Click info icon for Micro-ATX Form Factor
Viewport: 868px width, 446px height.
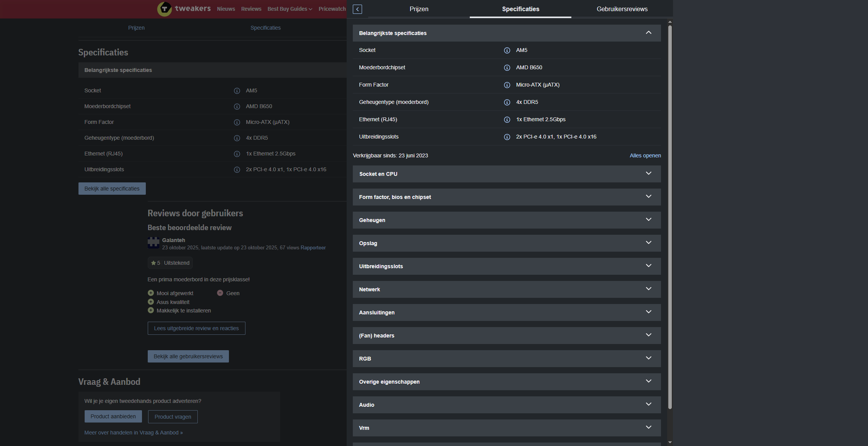coord(507,85)
